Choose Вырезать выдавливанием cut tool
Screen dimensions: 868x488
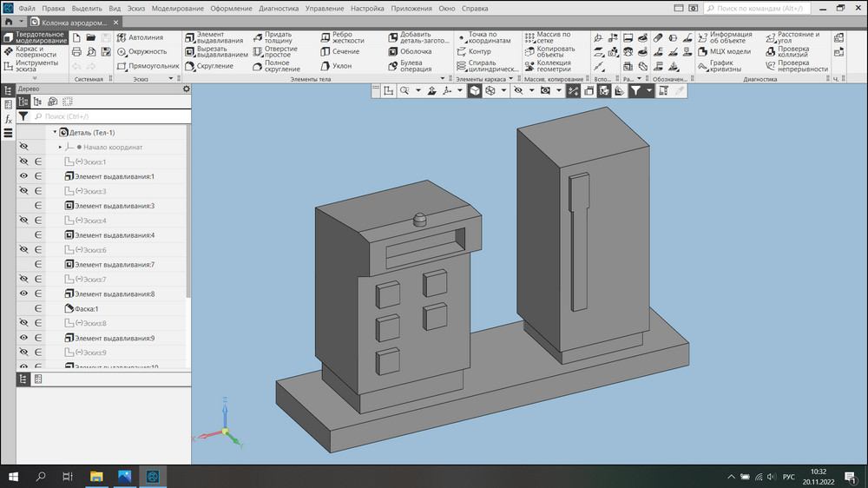point(216,51)
